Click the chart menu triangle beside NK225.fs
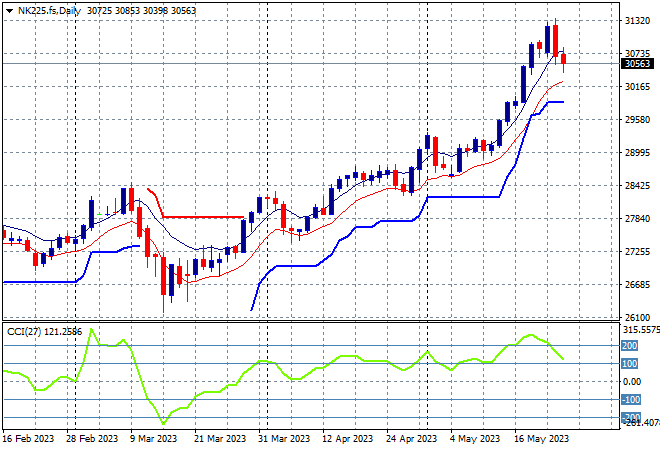This screenshot has width=660, height=450. (x=10, y=9)
